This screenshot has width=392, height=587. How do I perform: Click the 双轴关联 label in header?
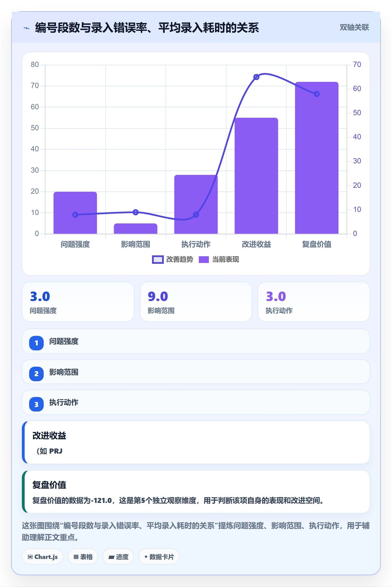coord(354,27)
